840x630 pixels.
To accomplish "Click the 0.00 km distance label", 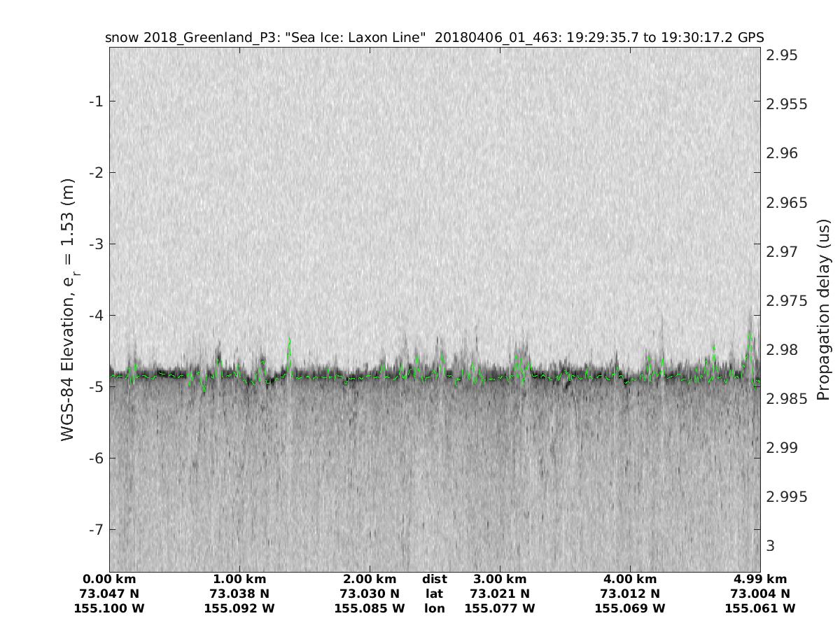I will 109,579.
